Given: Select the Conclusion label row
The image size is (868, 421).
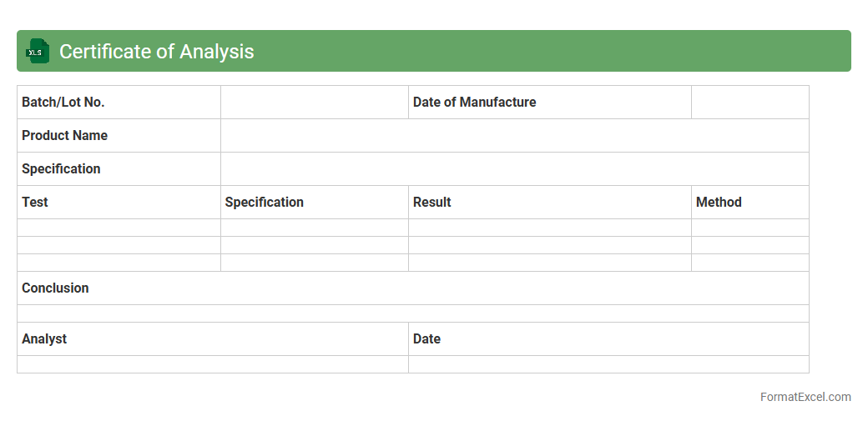Looking at the screenshot, I should 412,288.
